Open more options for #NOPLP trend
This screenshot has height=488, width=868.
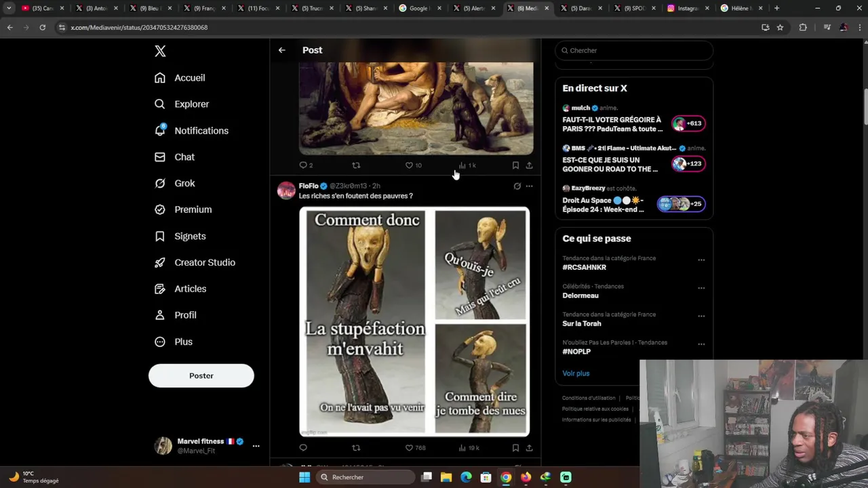[x=701, y=344]
